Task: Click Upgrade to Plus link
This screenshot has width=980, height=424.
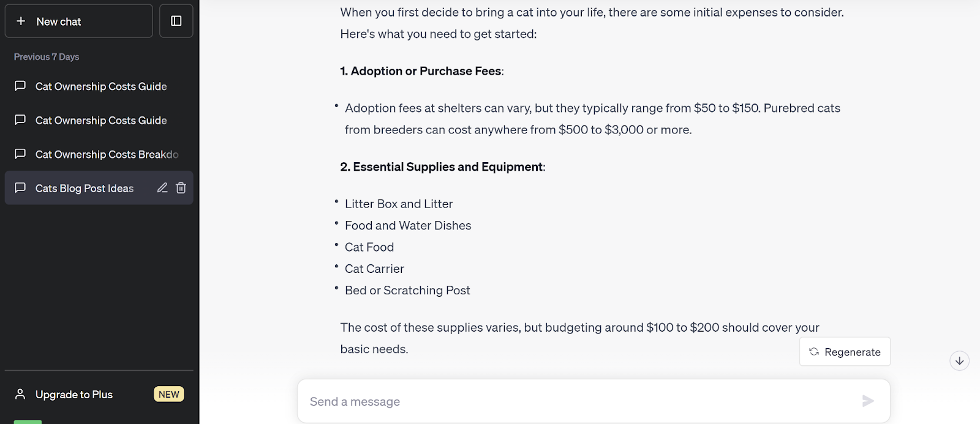Action: pyautogui.click(x=74, y=395)
